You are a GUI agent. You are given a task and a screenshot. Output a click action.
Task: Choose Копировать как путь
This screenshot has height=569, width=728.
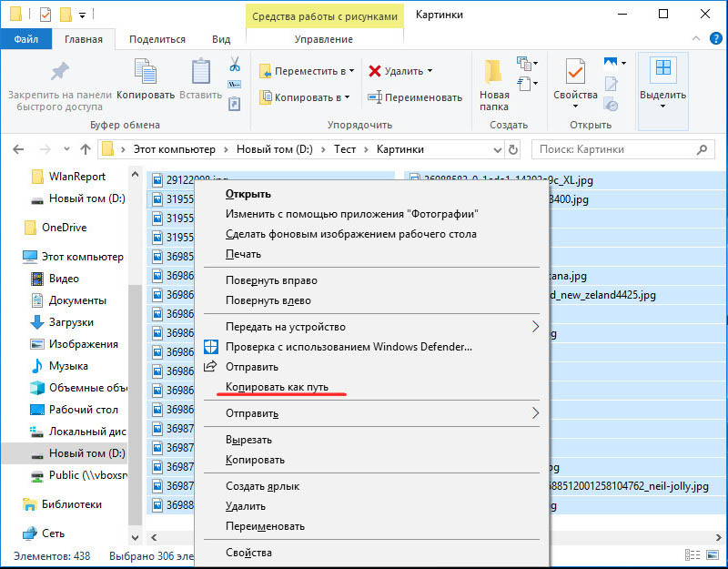tap(278, 386)
